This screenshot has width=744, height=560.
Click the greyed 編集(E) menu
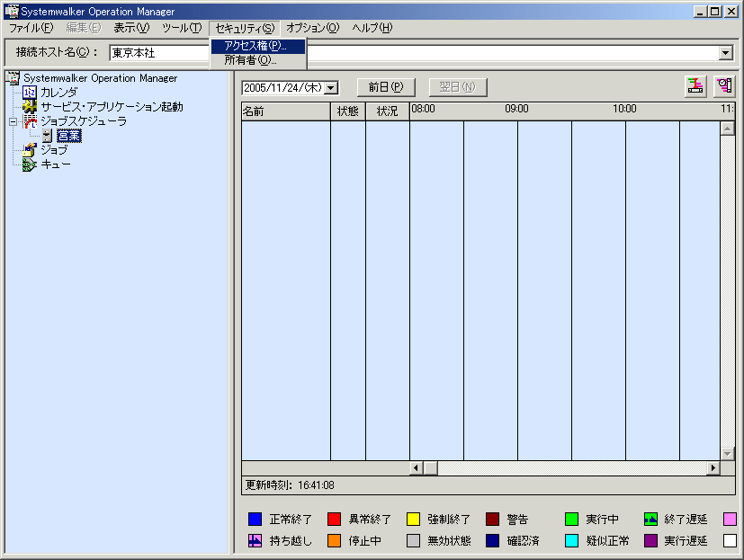(84, 28)
